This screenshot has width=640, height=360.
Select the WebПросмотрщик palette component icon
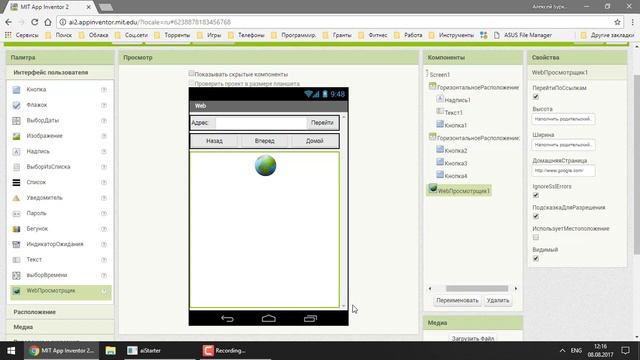16,291
